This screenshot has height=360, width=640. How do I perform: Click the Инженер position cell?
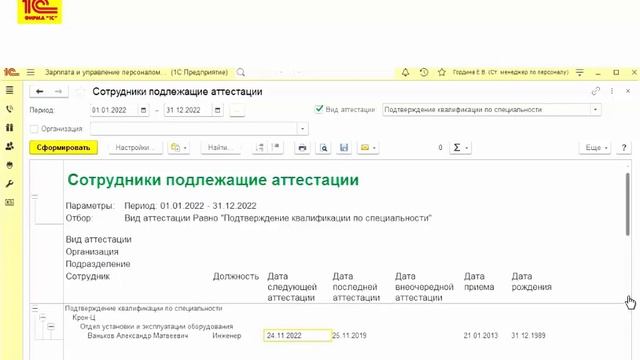227,336
